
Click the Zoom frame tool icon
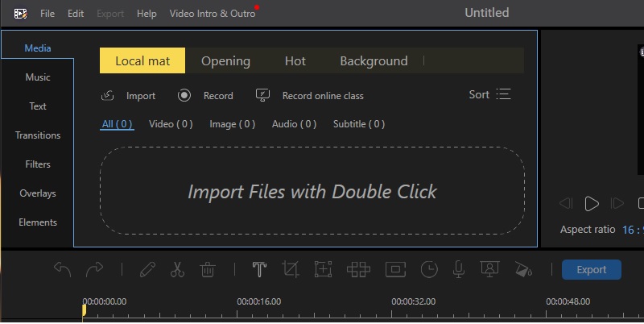click(324, 270)
